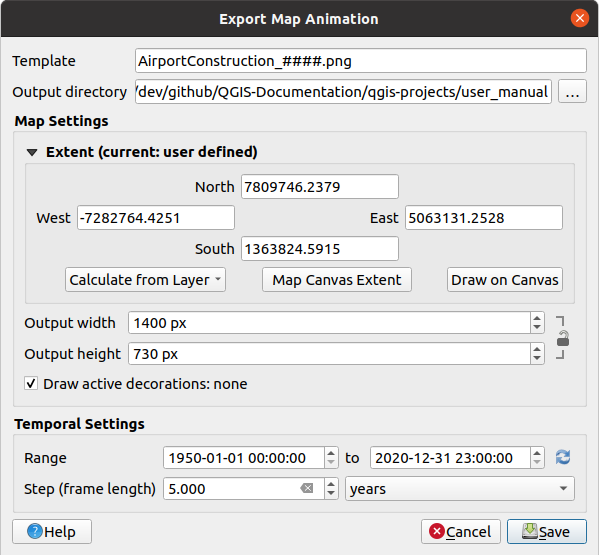Reset temporal range with refresh icon
This screenshot has height=555, width=599.
[563, 457]
